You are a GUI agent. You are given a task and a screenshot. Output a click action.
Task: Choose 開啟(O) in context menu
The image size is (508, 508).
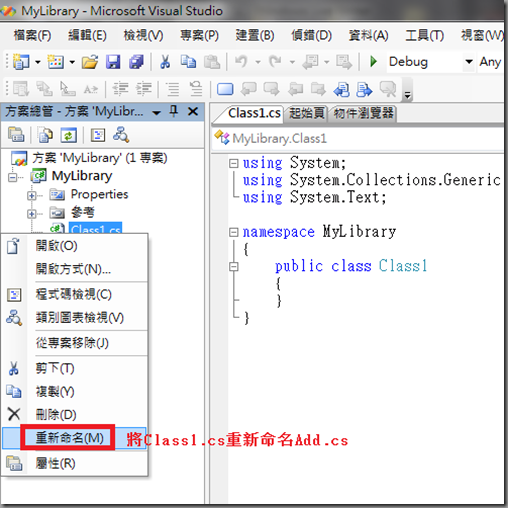tap(74, 246)
